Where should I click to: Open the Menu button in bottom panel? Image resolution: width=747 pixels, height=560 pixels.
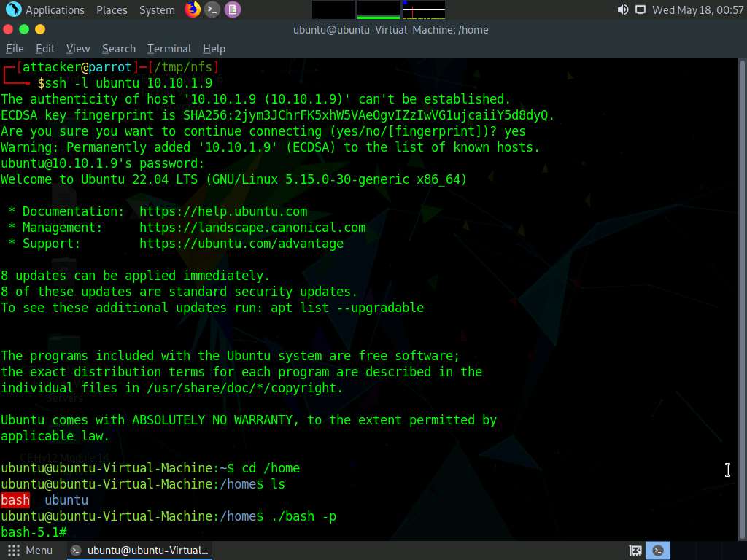pyautogui.click(x=31, y=551)
